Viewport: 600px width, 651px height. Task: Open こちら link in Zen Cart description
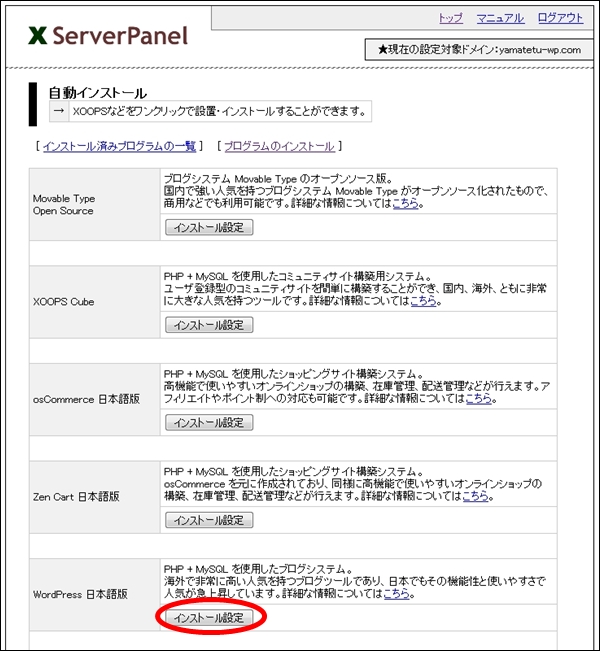pos(475,496)
